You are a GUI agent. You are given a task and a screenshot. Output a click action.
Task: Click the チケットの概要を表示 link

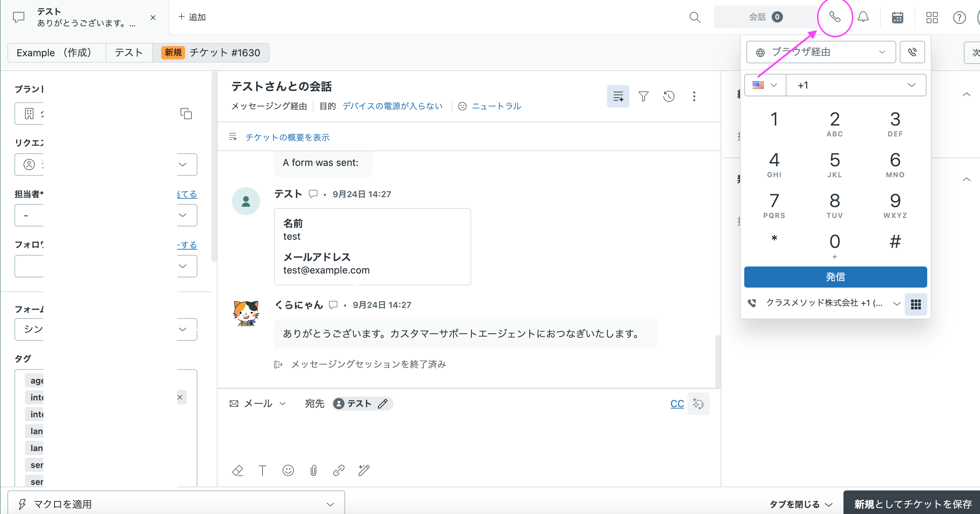[287, 137]
